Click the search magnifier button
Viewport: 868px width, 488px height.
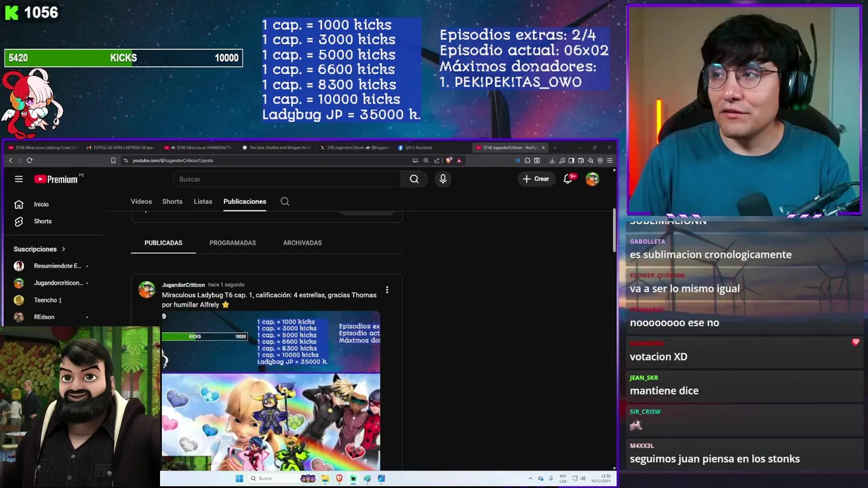click(x=414, y=179)
